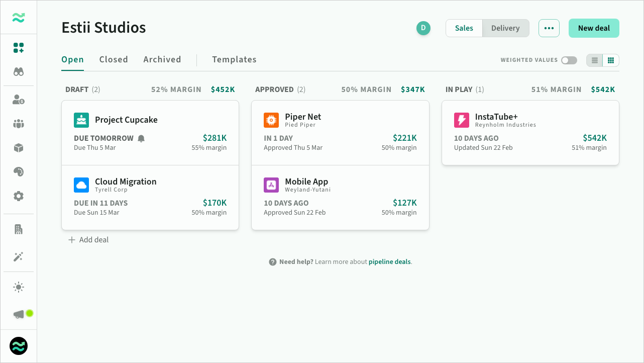This screenshot has height=363, width=644.
Task: Open the three-dots more options menu
Action: pos(549,28)
